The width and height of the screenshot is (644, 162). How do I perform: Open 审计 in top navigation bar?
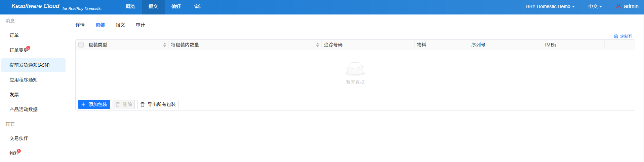tap(199, 6)
